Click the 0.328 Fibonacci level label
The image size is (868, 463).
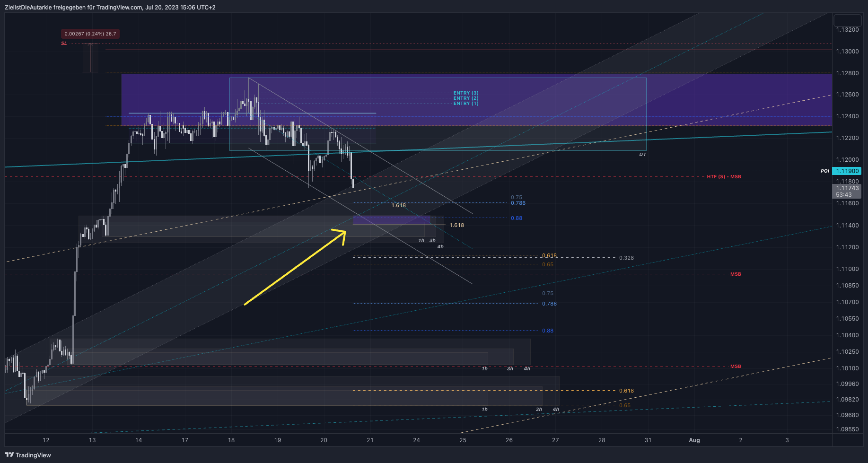pyautogui.click(x=626, y=258)
